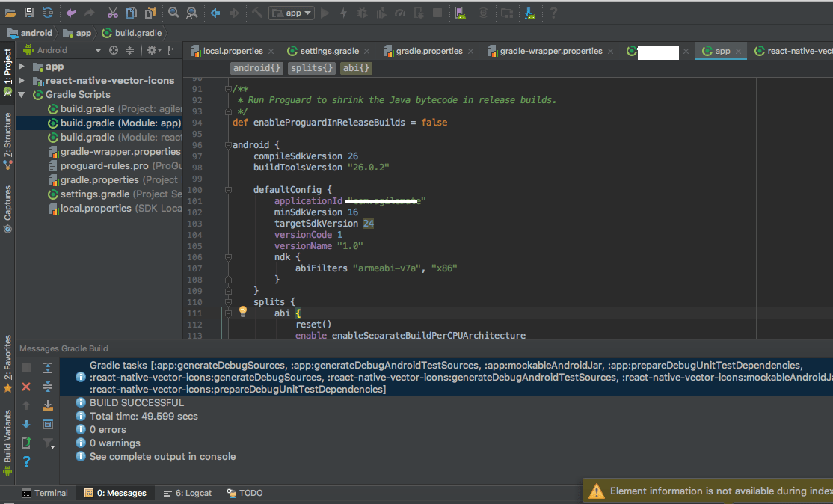This screenshot has width=833, height=504.
Task: Click the Find magnifier icon
Action: coord(173,13)
